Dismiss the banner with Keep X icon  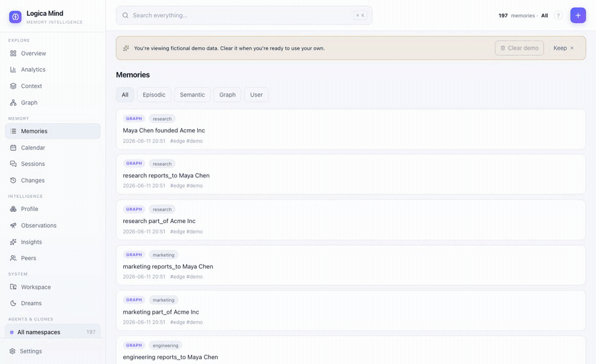pos(572,48)
